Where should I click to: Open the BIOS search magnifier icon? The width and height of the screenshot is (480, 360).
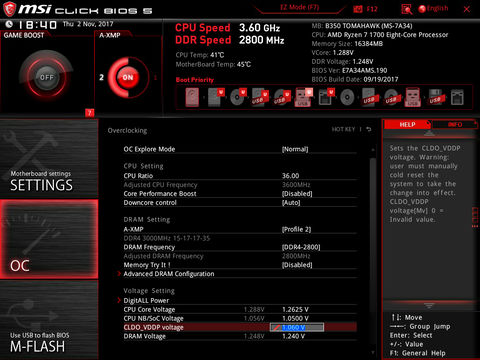[x=406, y=9]
